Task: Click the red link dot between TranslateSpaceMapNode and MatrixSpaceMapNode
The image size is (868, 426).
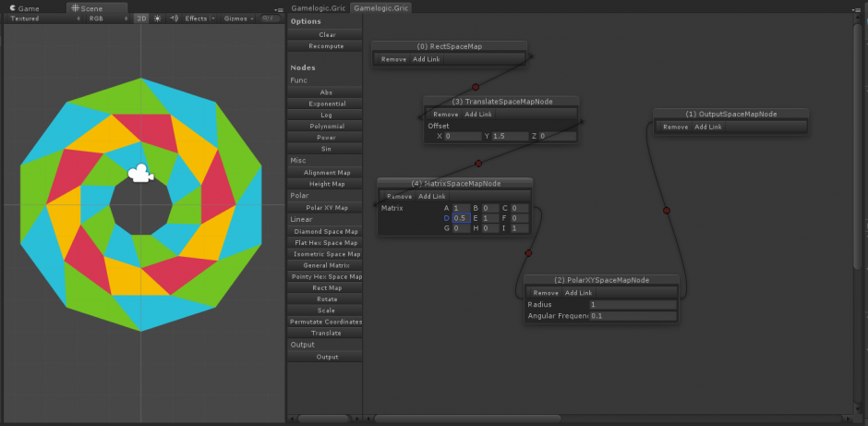Action: [x=478, y=164]
